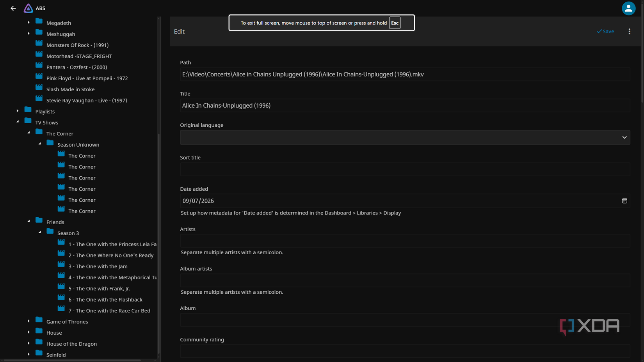Select 'Stevie Ray Vaughan - Live - (1997)'
The image size is (644, 362).
click(87, 101)
